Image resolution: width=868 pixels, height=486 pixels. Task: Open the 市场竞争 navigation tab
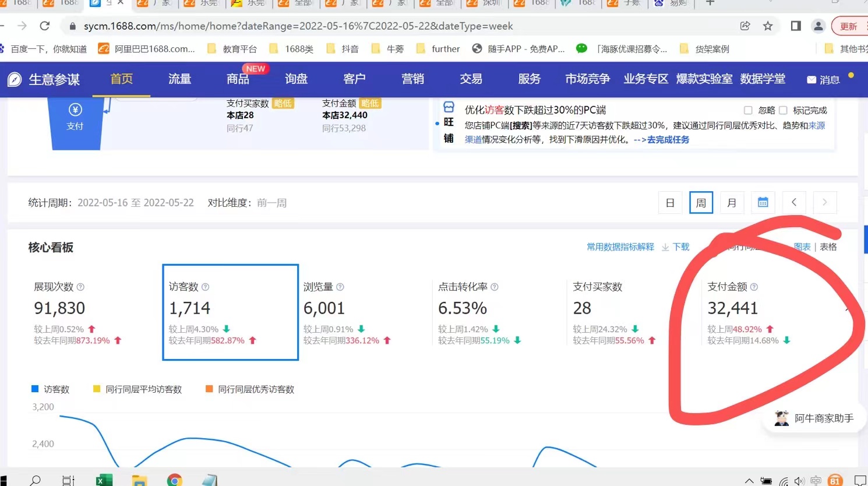pos(587,79)
